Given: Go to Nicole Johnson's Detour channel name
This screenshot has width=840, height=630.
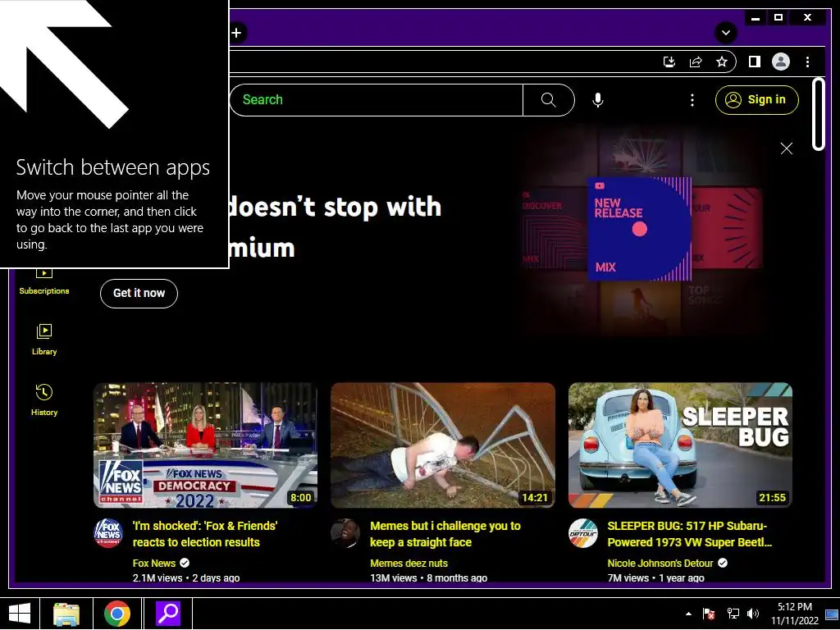Looking at the screenshot, I should 660,563.
